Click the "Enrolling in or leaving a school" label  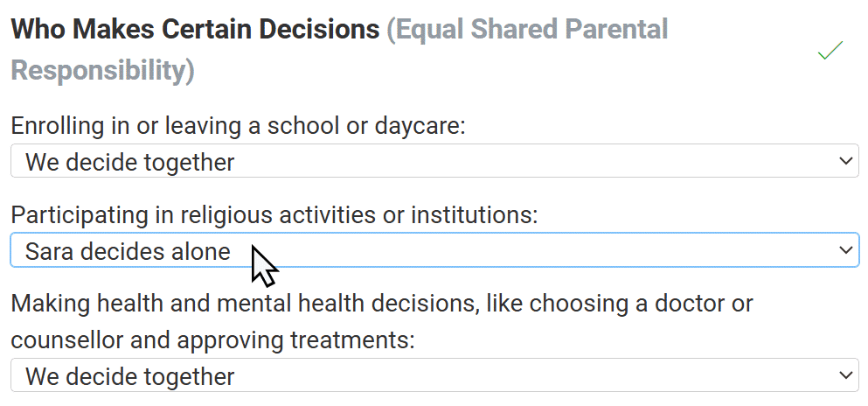pos(175,126)
